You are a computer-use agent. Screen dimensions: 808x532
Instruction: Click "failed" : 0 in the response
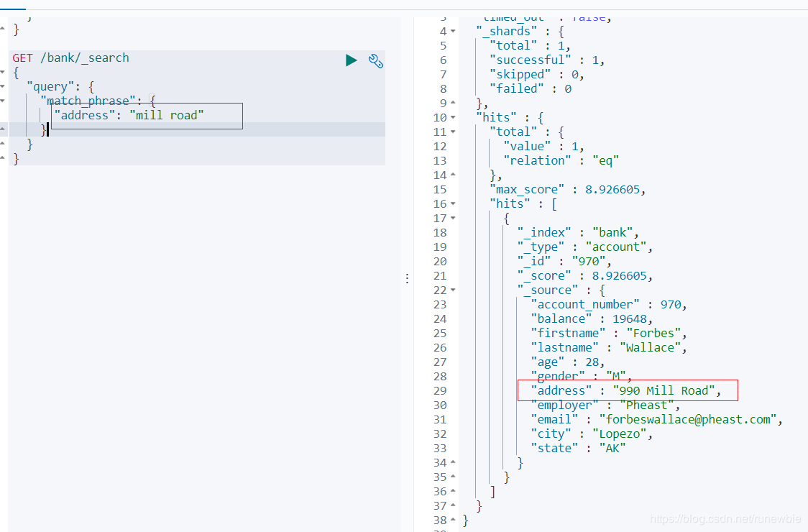tap(531, 89)
